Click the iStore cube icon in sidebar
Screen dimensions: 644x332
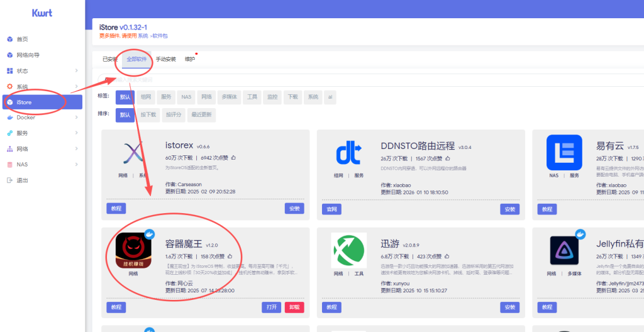tap(10, 102)
